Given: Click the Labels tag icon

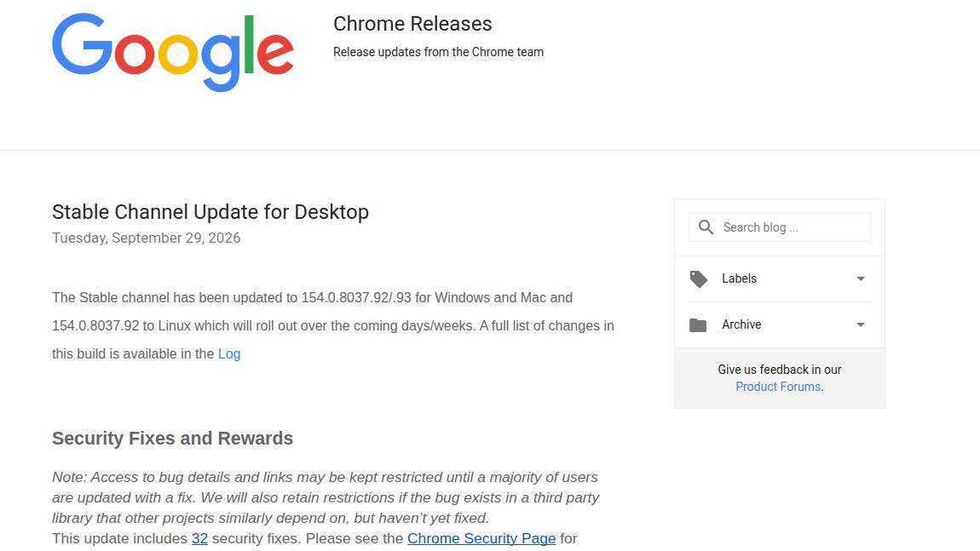Looking at the screenshot, I should (x=698, y=278).
